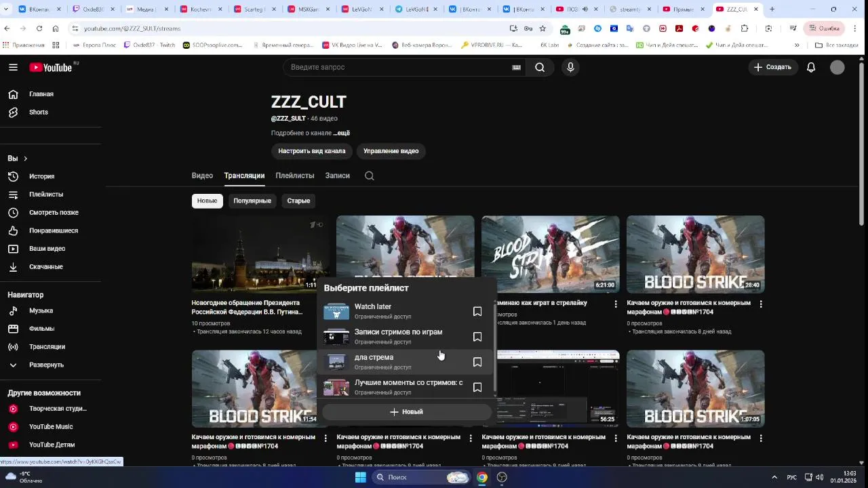
Task: Click the YouTube logo
Action: (x=51, y=67)
